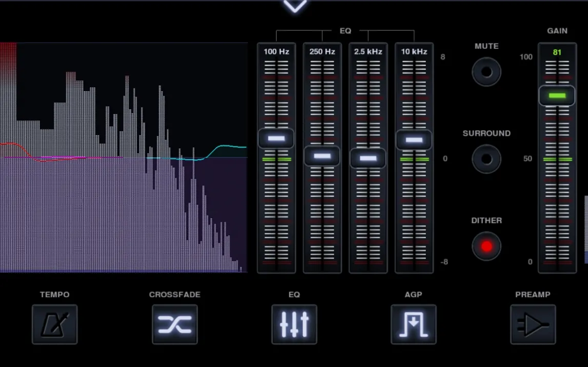588x367 pixels.
Task: Open the Tempo metronome icon
Action: point(54,324)
